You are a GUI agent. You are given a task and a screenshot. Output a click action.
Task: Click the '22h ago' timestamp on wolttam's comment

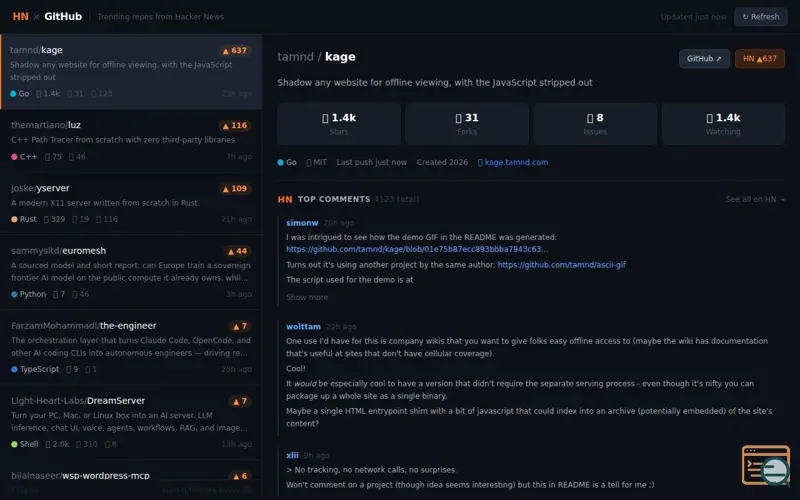tap(341, 327)
